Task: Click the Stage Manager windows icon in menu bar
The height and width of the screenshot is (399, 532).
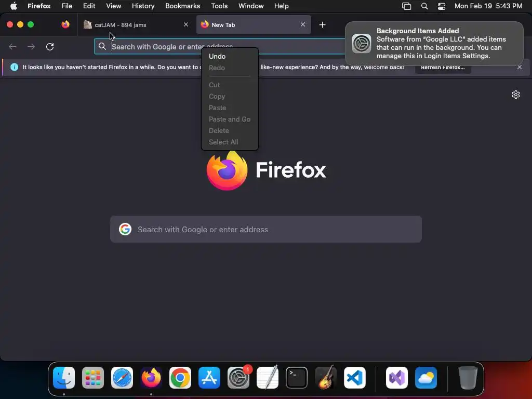Action: (x=406, y=6)
